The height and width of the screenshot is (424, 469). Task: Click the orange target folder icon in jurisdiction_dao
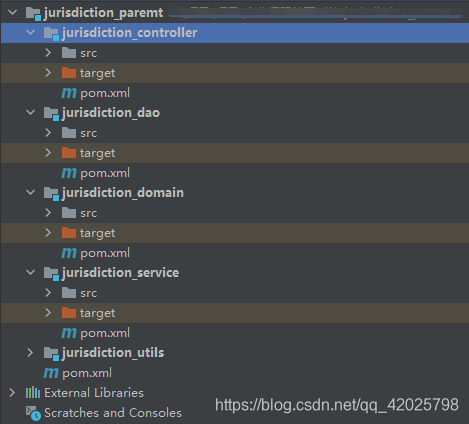69,153
